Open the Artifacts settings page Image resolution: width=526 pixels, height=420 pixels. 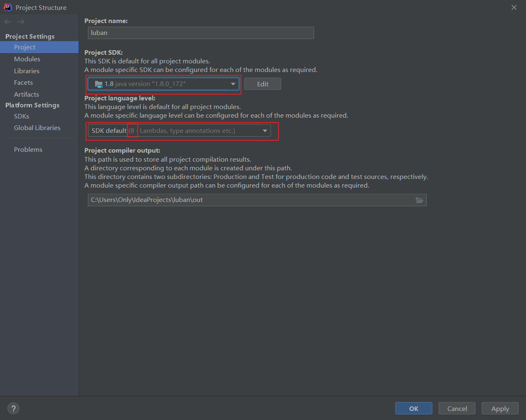click(x=26, y=94)
